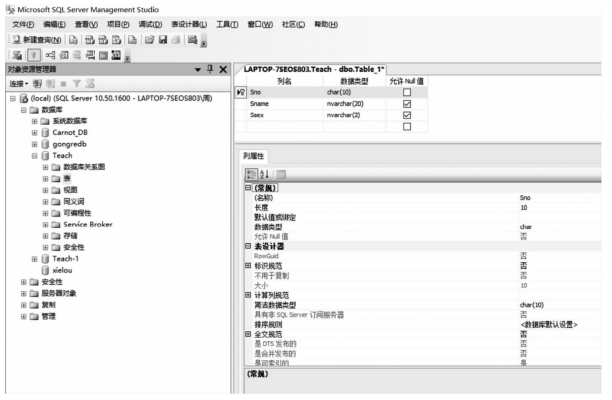This screenshot has height=400, width=612.
Task: Collapse the (local) SQL Server node
Action: (x=13, y=98)
